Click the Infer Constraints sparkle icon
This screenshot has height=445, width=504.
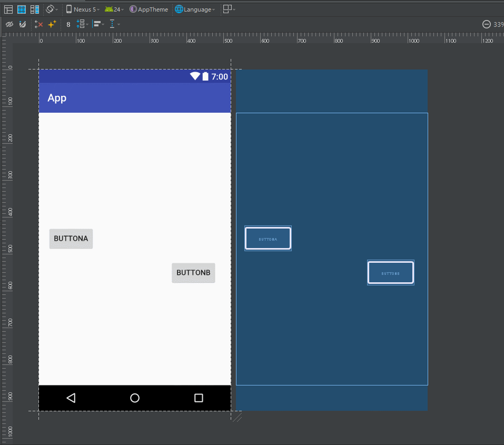(52, 24)
